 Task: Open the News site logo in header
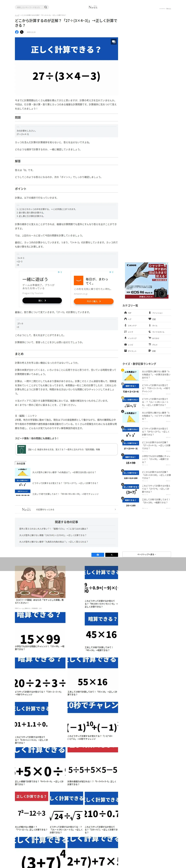(x=93, y=7)
